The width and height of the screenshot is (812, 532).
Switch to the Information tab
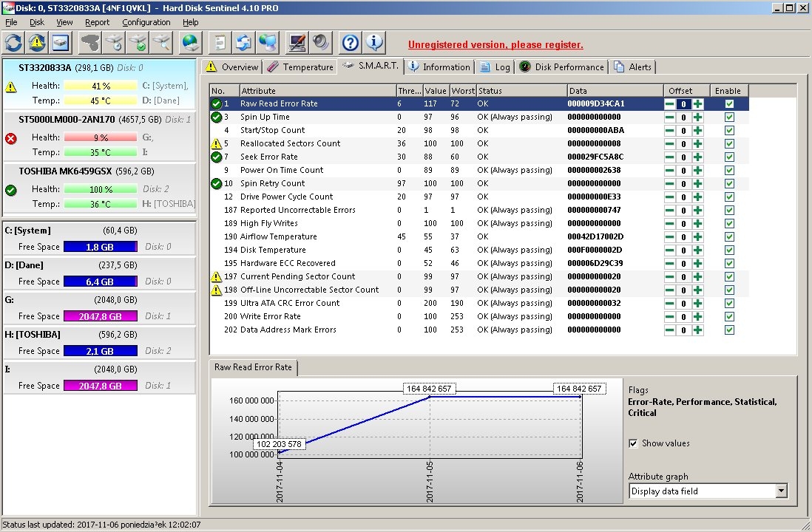pyautogui.click(x=440, y=66)
